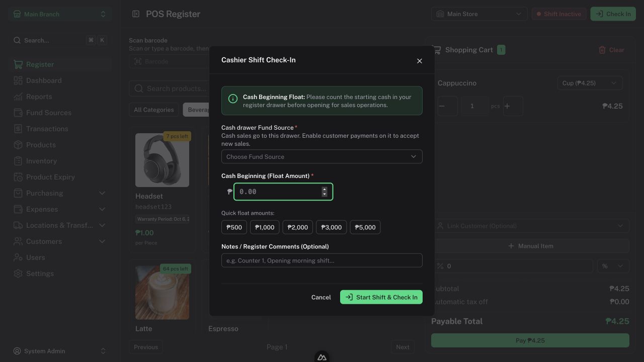Expand the Customers submenu chevron
644x362 pixels.
click(102, 241)
